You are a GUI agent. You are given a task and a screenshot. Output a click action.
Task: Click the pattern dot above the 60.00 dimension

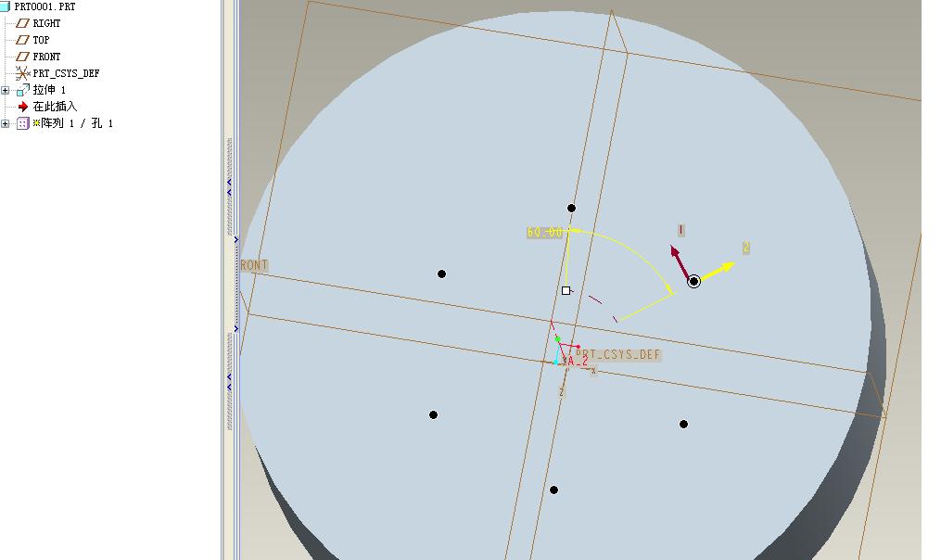[x=571, y=209]
